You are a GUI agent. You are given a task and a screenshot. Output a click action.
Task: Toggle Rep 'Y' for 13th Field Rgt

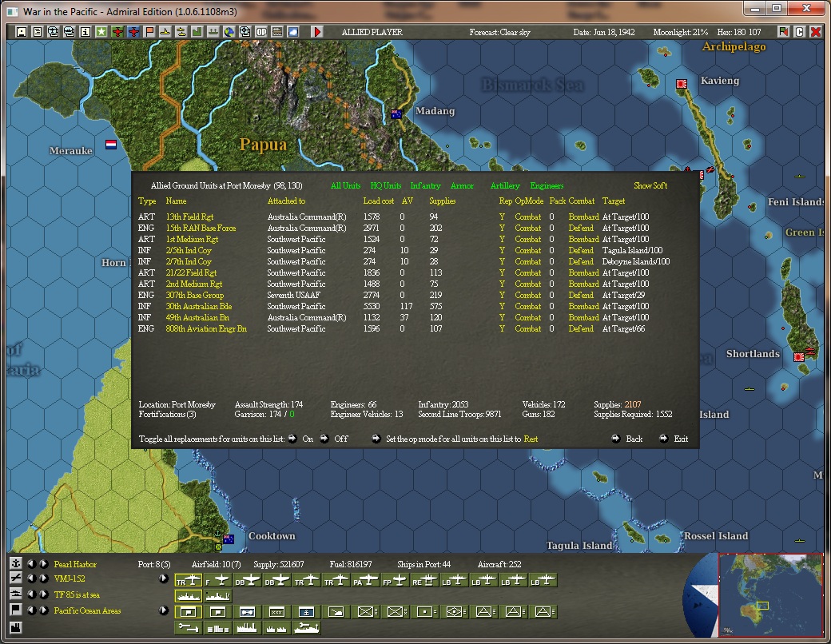(x=502, y=217)
